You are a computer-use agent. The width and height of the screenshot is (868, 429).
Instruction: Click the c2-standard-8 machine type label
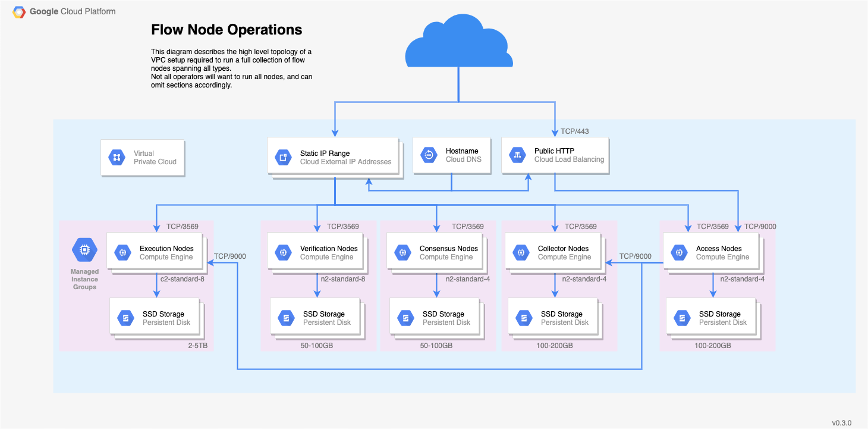(x=183, y=279)
